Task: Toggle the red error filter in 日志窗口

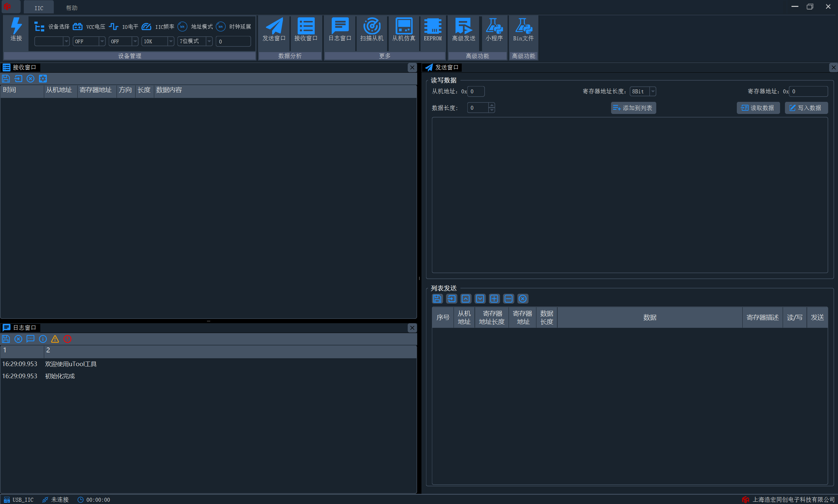Action: [67, 339]
